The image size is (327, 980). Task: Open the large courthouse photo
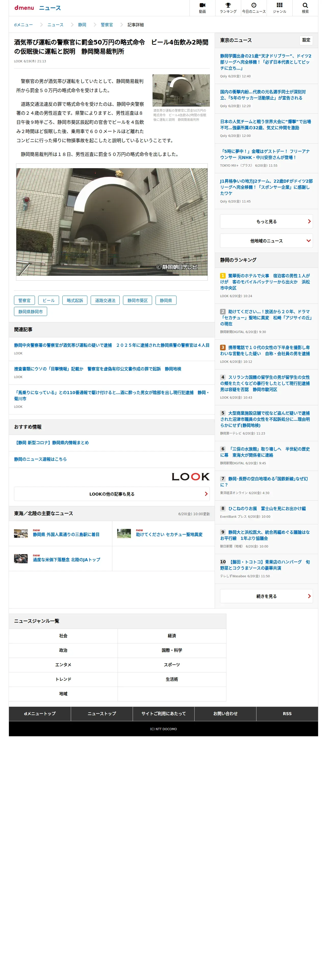pyautogui.click(x=112, y=222)
